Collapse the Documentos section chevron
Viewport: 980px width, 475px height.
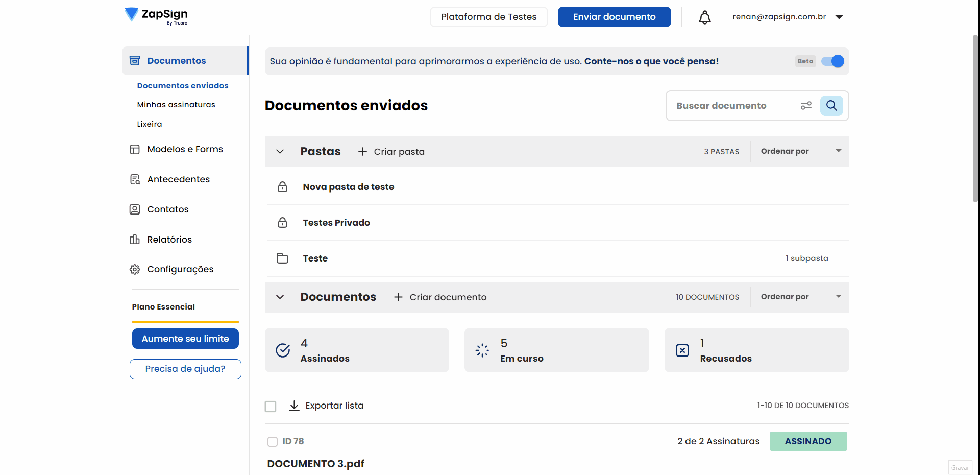pyautogui.click(x=280, y=297)
